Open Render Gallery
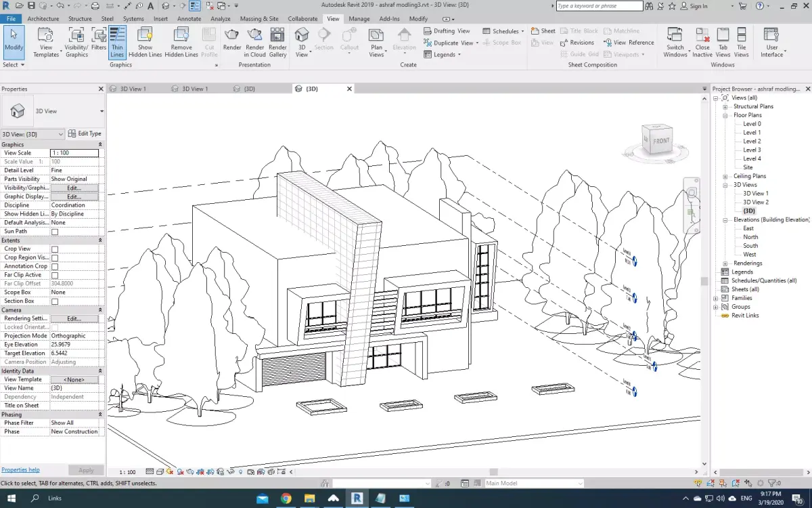 coord(277,43)
